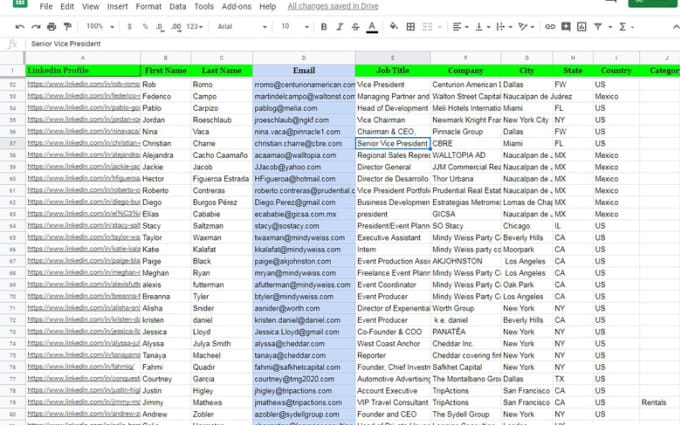Click the Print icon

point(52,27)
